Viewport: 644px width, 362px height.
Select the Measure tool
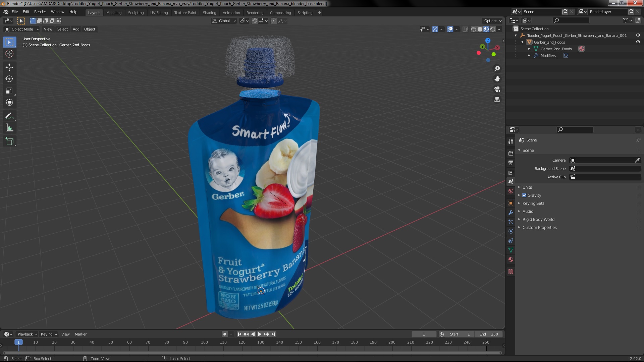[9, 128]
